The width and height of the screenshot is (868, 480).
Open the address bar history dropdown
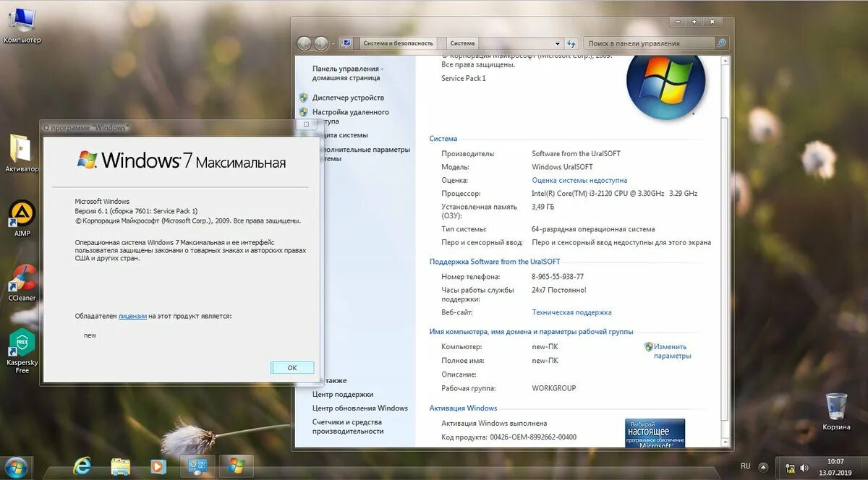(558, 43)
